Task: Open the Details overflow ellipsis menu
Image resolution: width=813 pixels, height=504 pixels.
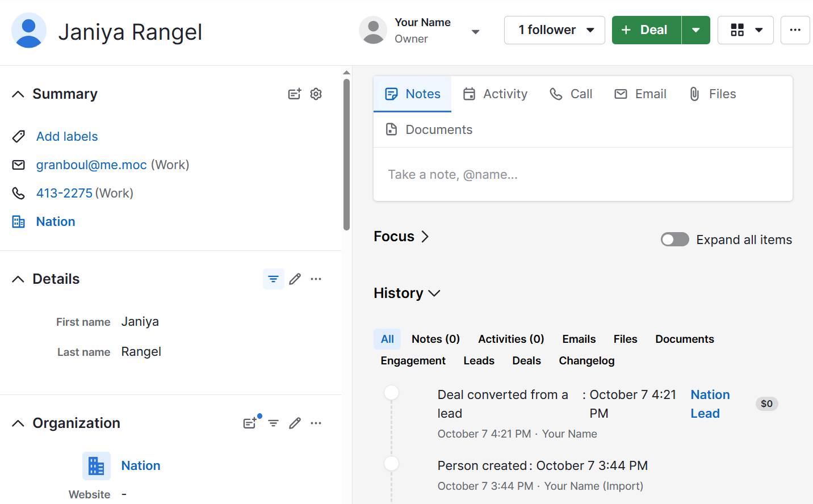Action: click(316, 279)
